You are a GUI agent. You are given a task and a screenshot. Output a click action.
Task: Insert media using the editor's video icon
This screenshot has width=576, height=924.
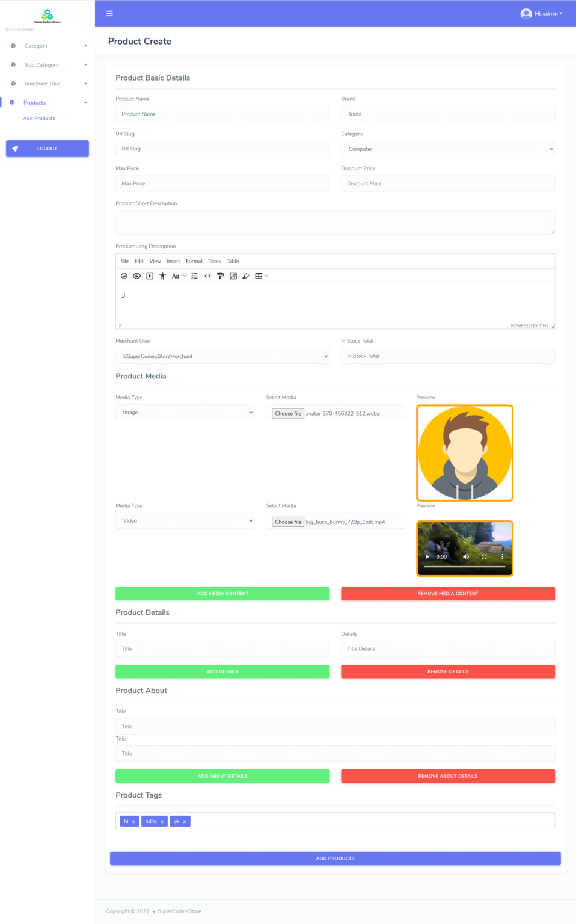(x=149, y=276)
